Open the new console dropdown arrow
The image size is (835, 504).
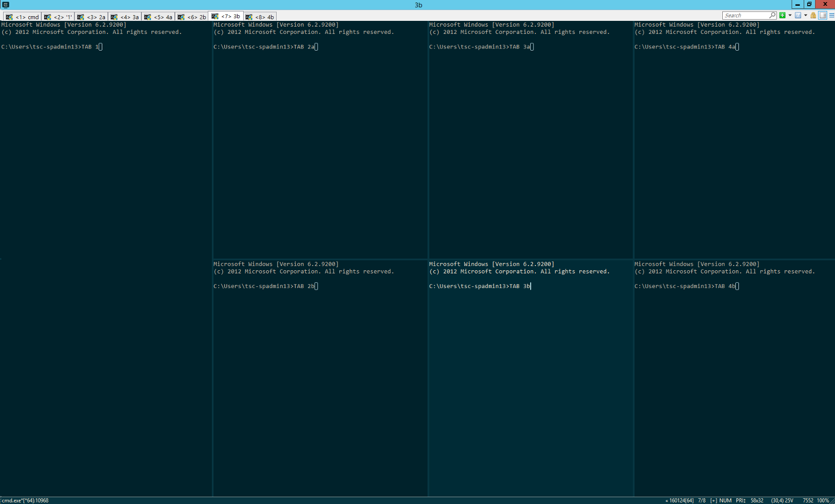coord(790,16)
